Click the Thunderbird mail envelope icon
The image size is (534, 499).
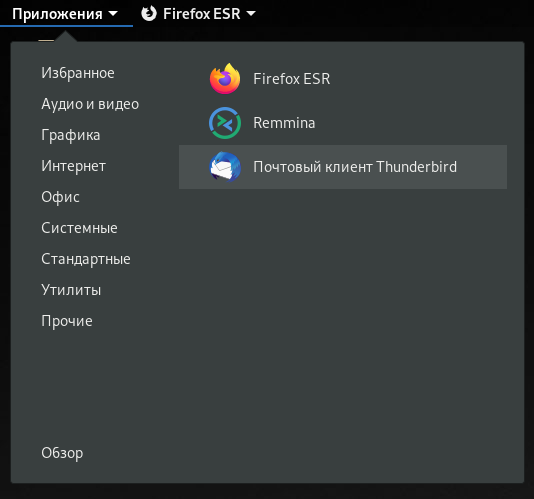coord(225,167)
